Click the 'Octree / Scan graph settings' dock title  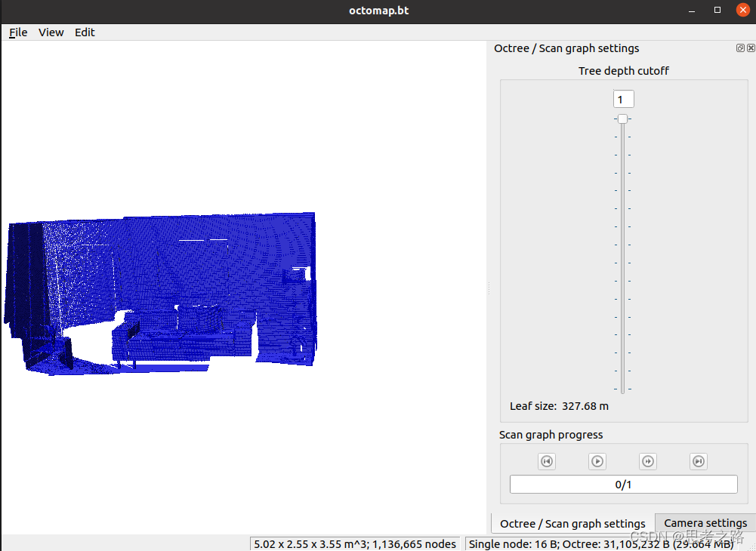pos(566,48)
